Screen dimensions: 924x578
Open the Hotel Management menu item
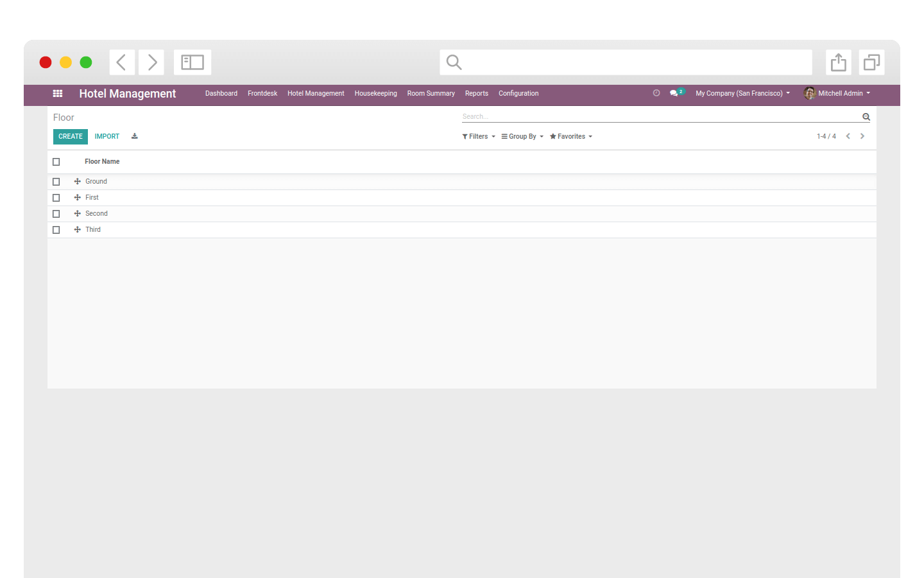(x=316, y=93)
